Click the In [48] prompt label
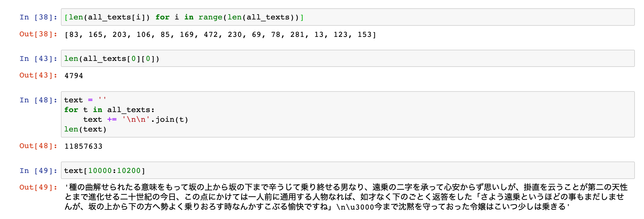Viewport: 644px width, 219px height. point(38,100)
